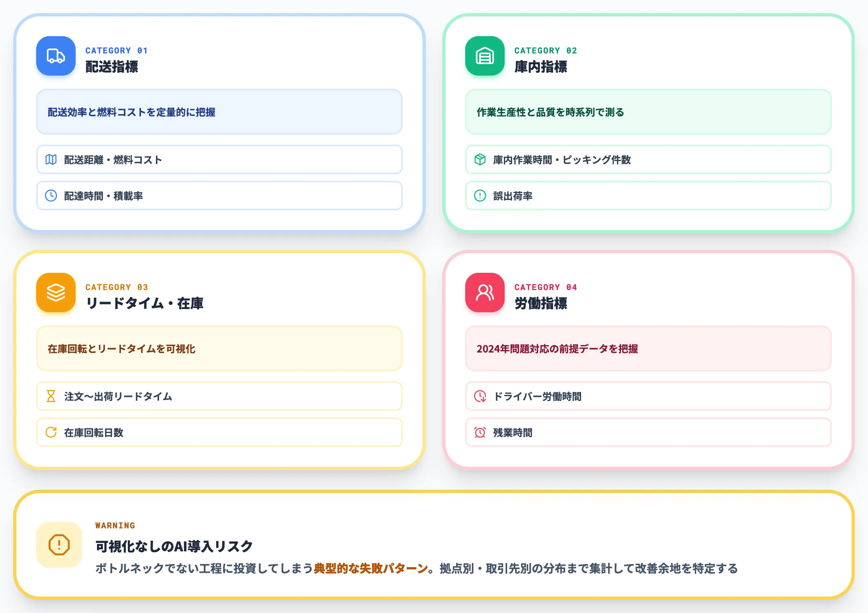The image size is (868, 613).
Task: Click the alert circle icon beside 誤出荷率
Action: click(480, 196)
